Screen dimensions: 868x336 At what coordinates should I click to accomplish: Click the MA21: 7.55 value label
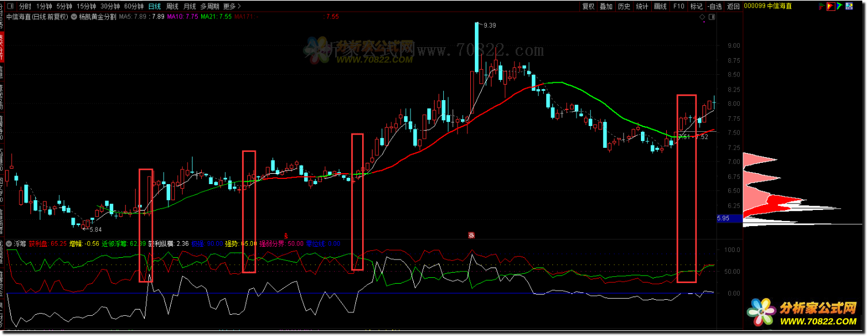216,17
